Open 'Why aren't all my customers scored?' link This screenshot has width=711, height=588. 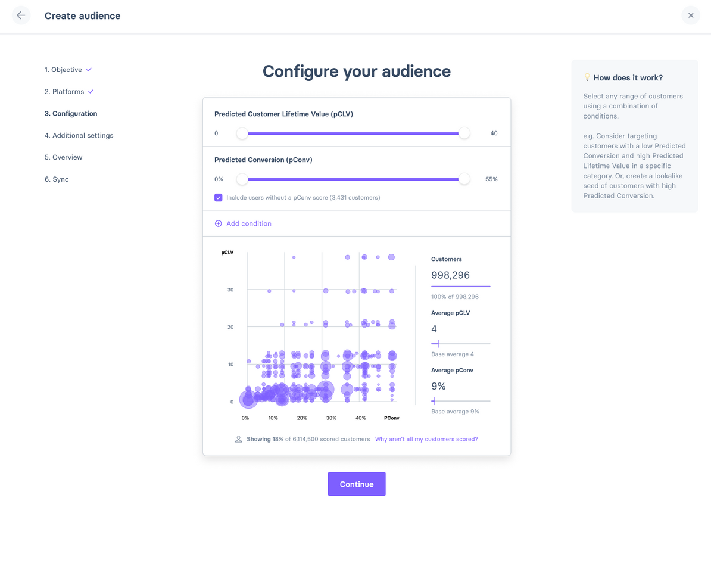426,439
